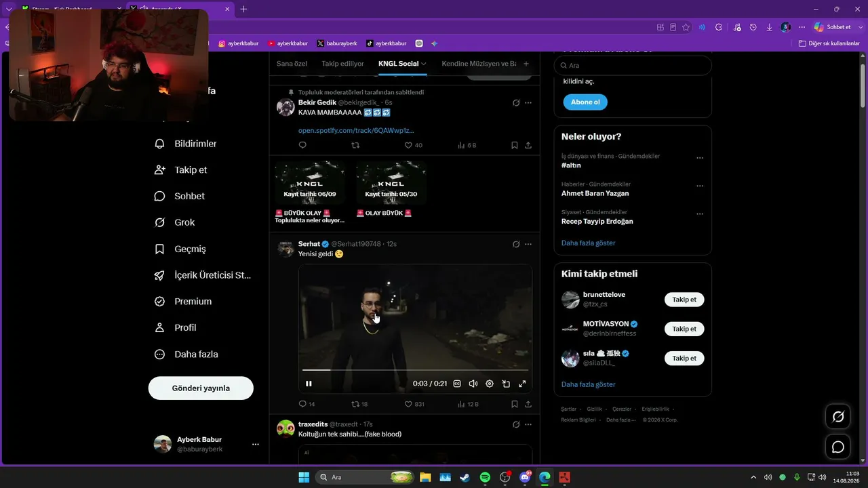Open Premium from the sidebar
Viewport: 868px width, 488px height.
[183, 302]
